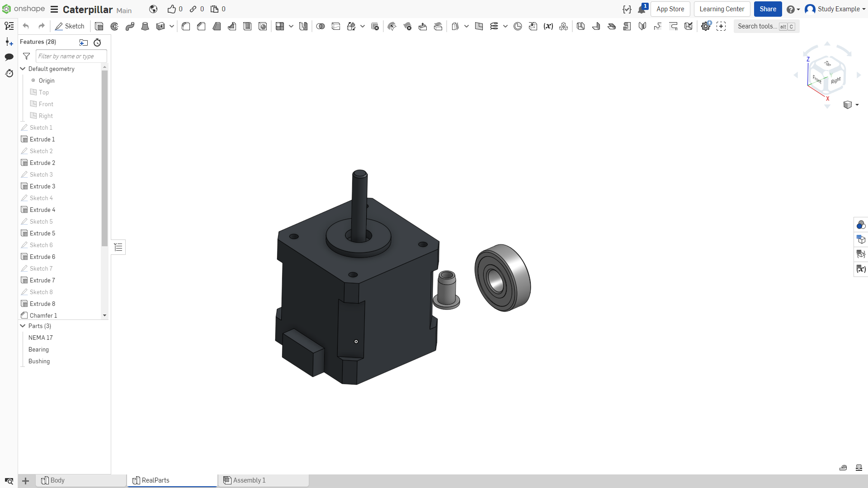This screenshot has width=868, height=488.
Task: Click the Sketch button
Action: [x=70, y=26]
